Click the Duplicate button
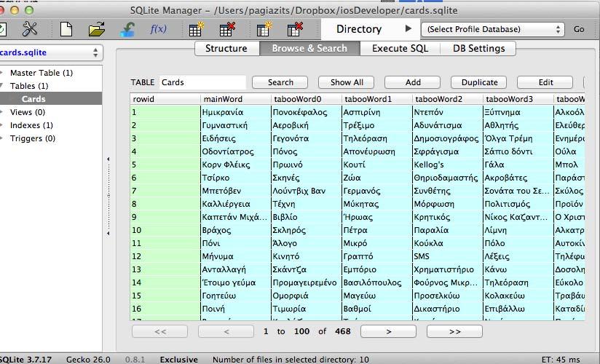Screen dimensions: 600x364 pos(478,82)
